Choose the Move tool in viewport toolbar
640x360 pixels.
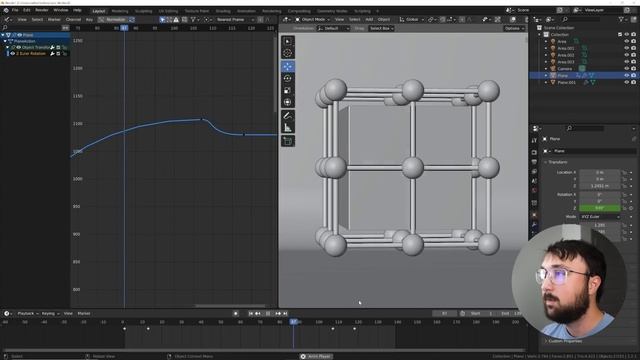point(288,67)
